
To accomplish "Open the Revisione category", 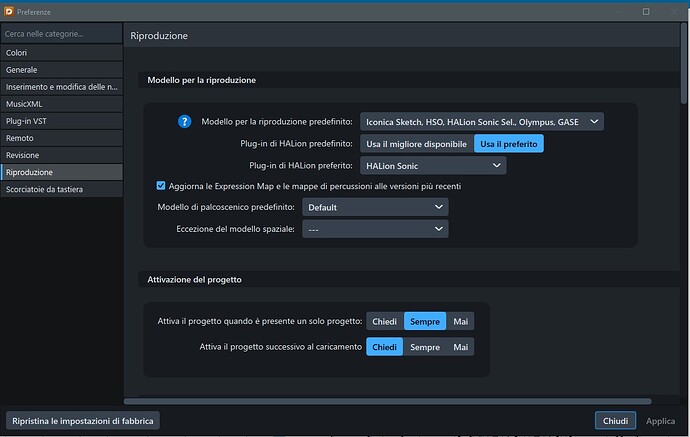I will (x=62, y=155).
